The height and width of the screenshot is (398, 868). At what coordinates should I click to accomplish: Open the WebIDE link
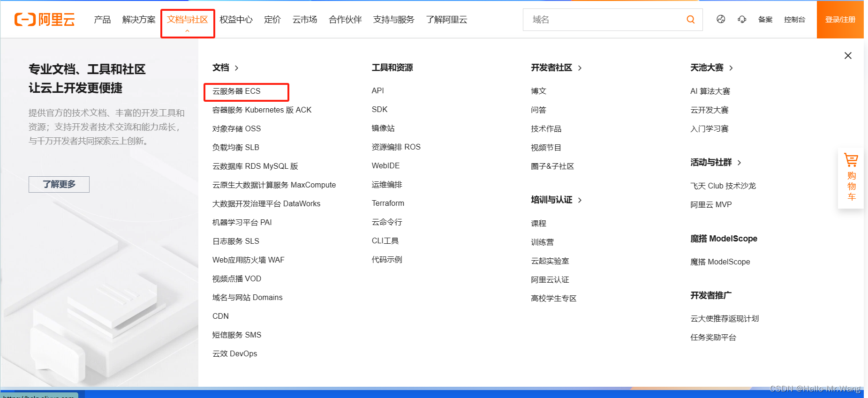[x=385, y=165]
